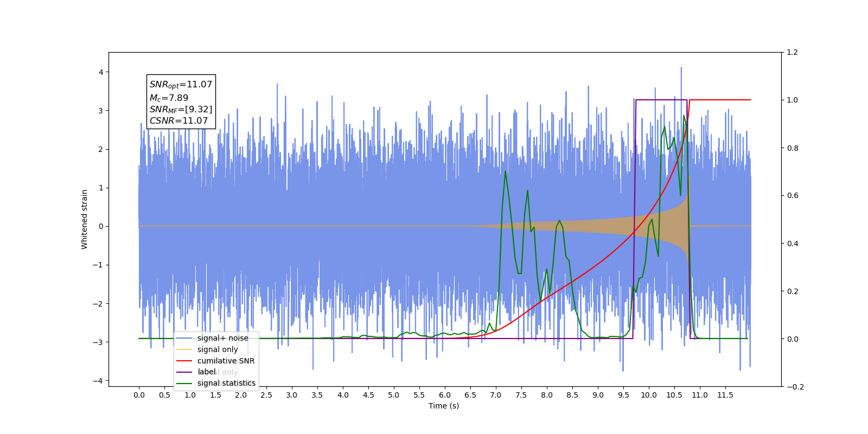Click the purple line sample beside 'label'

pyautogui.click(x=184, y=372)
